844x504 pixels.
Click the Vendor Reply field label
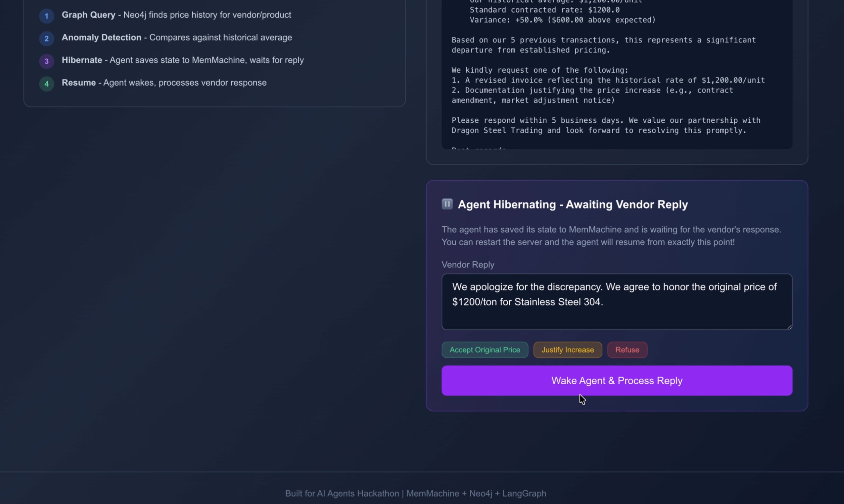(467, 265)
